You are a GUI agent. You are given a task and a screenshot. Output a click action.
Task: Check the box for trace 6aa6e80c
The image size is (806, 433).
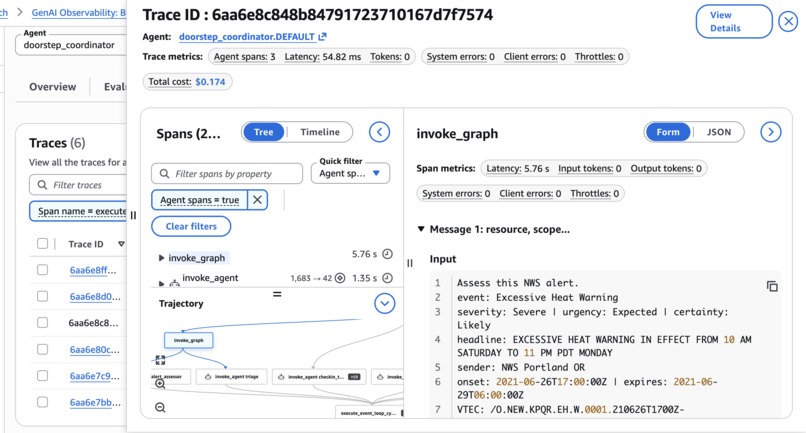point(43,349)
